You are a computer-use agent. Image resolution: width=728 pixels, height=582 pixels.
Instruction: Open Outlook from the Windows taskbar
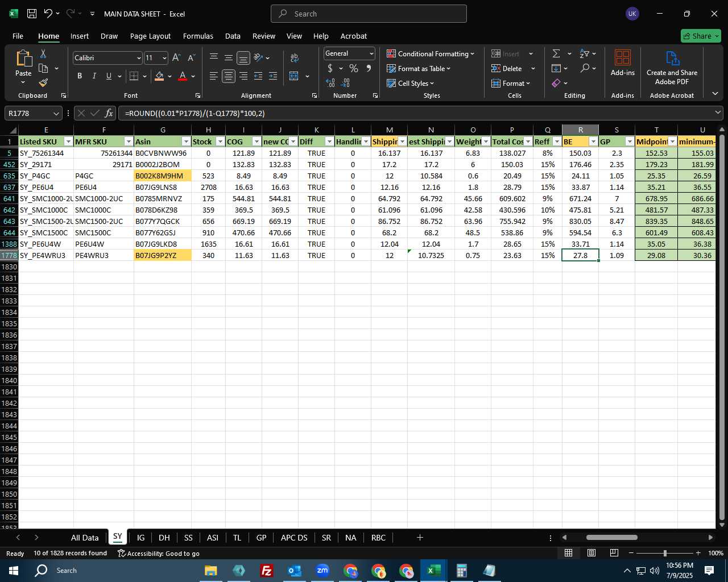[x=294, y=571]
